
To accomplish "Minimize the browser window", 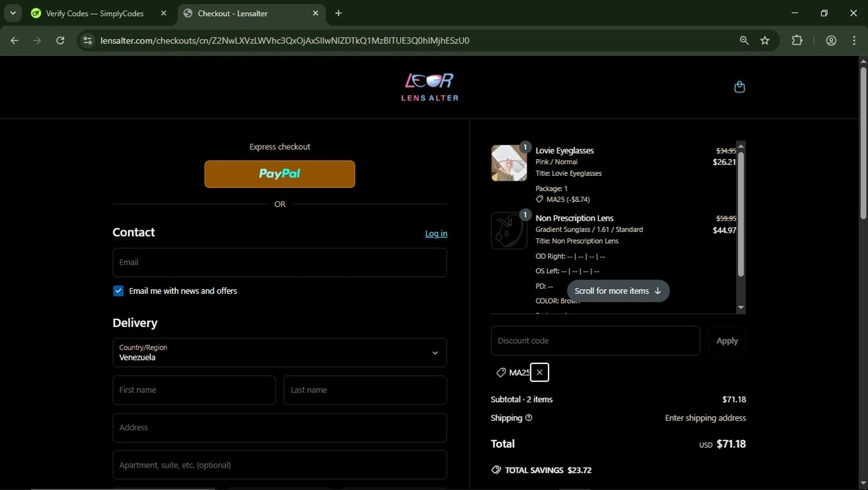I will [795, 13].
